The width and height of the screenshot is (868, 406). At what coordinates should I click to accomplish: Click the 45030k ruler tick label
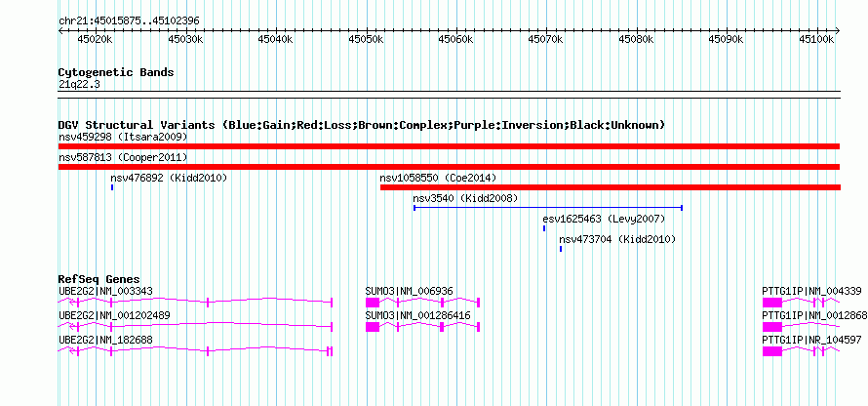click(185, 40)
